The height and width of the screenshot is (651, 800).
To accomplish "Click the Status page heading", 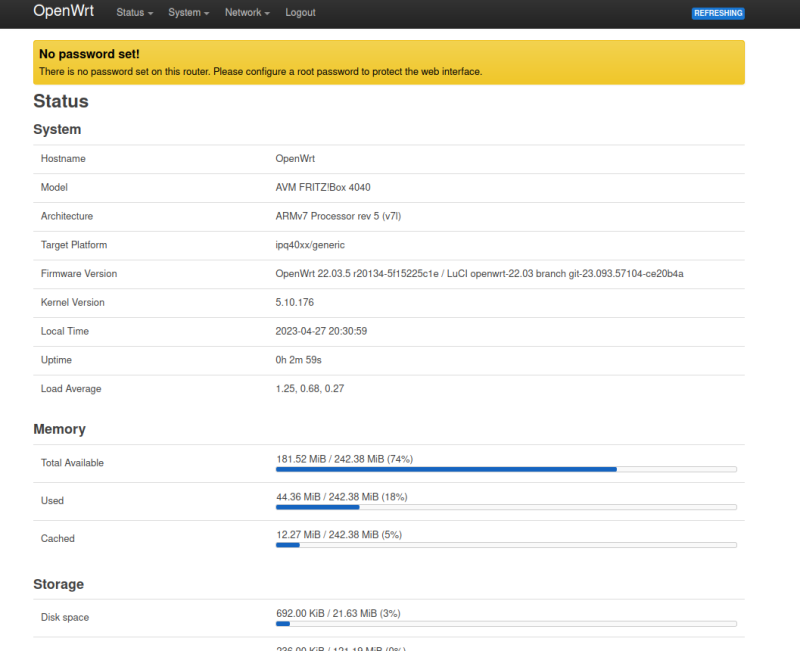I will click(x=61, y=101).
